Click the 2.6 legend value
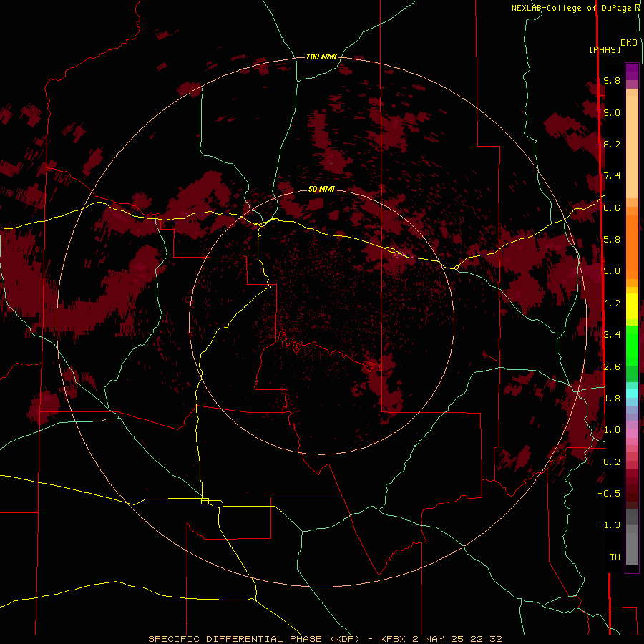Viewport: 644px width, 644px height. coord(612,367)
